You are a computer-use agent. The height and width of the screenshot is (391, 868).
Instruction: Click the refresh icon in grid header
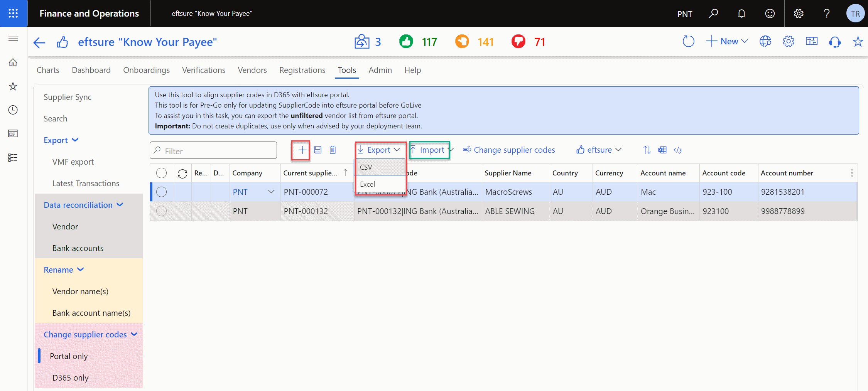[x=182, y=174]
